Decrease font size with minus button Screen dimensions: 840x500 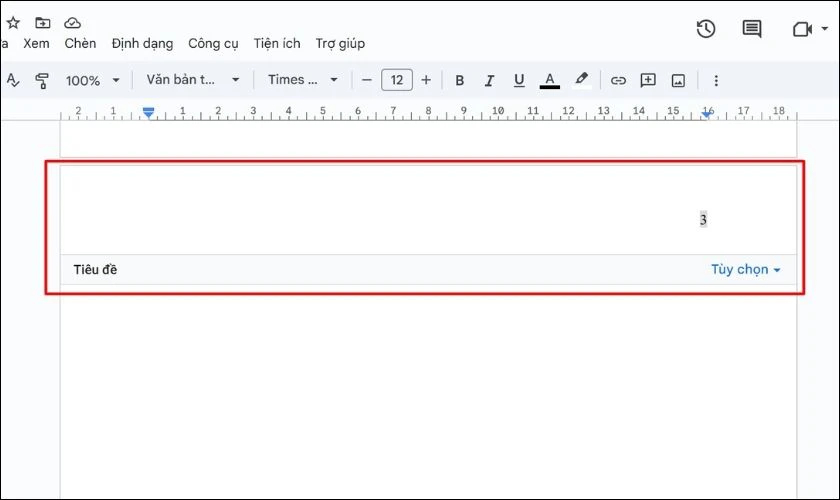[367, 80]
